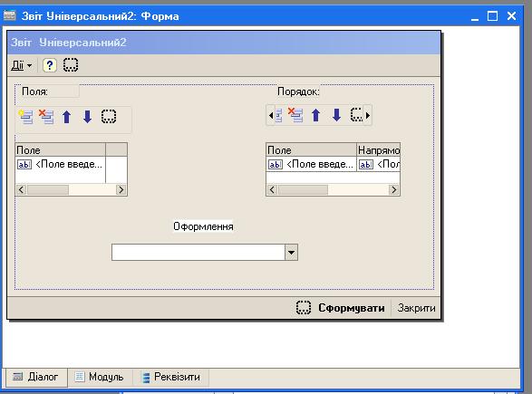The width and height of the screenshot is (532, 394).
Task: Click Напрямо column header in Порядок table
Action: coord(379,149)
